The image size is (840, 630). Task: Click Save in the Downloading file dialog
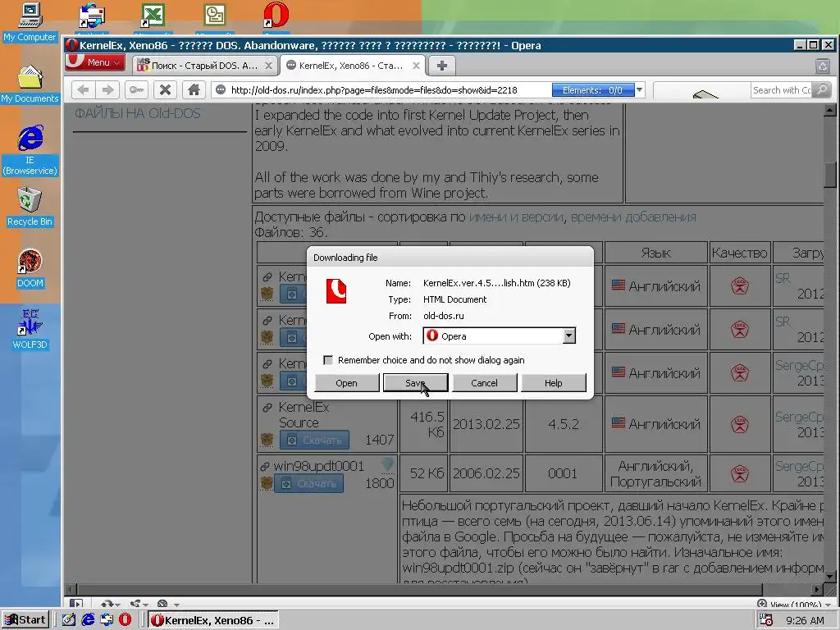[x=415, y=383]
